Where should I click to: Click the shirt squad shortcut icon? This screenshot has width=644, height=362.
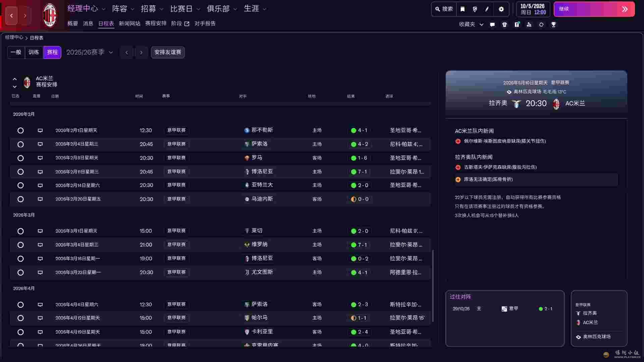(x=504, y=24)
